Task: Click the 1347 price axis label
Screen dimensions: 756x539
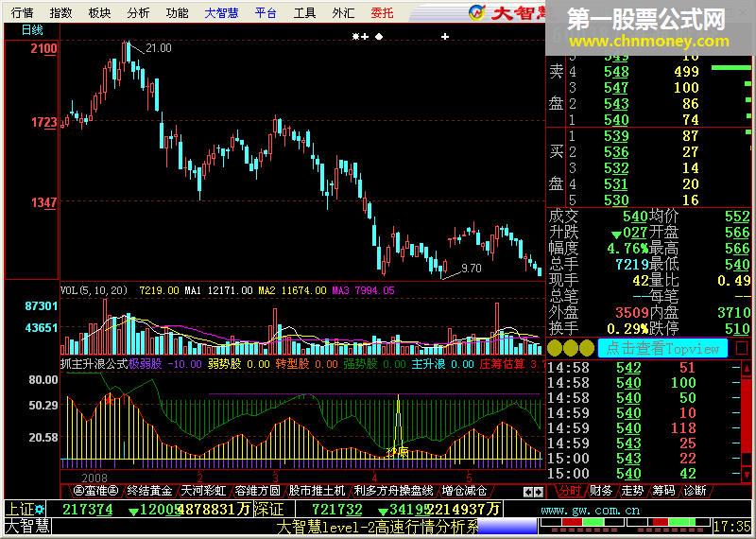Action: click(43, 202)
